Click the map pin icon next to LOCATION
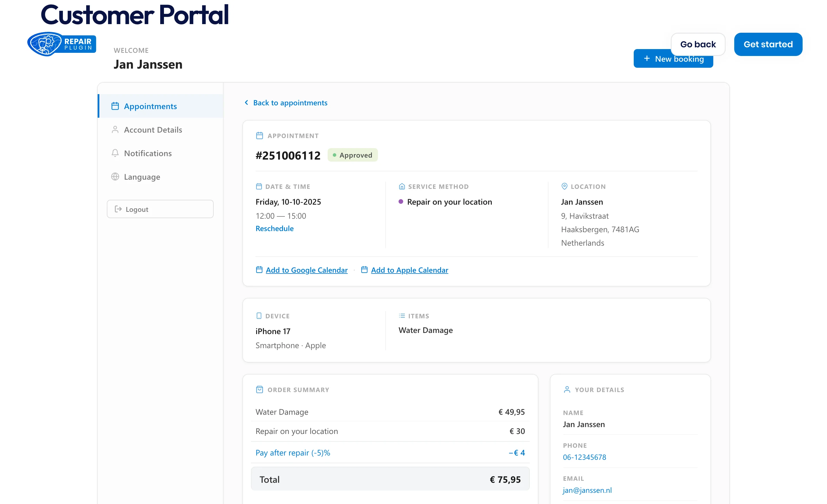Viewport: 827px width, 504px height. (565, 187)
